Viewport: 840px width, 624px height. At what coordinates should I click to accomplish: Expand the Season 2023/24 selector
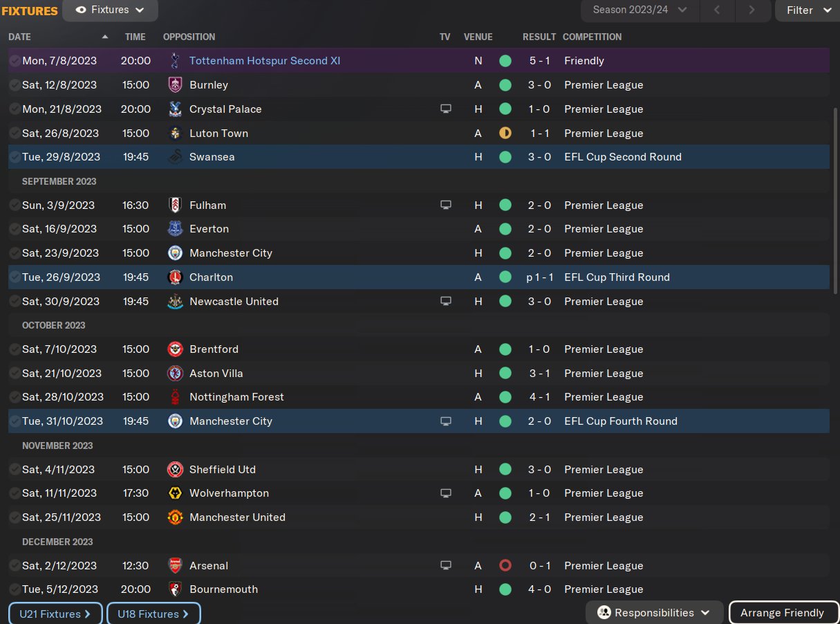[641, 10]
